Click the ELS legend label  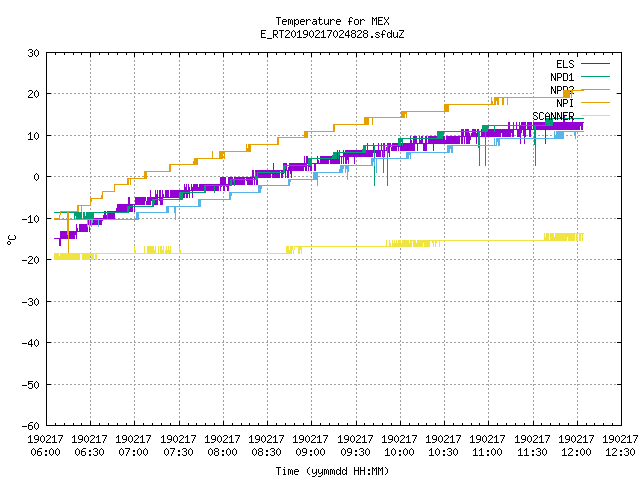point(565,64)
